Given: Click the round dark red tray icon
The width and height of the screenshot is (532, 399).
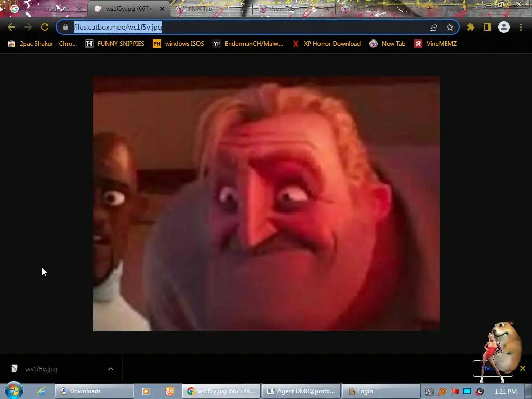Looking at the screenshot, I should (480, 392).
